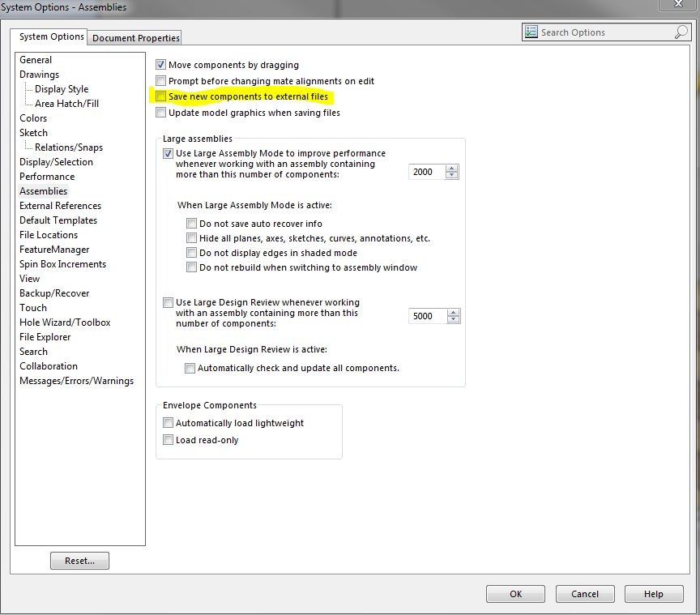Open the Search category in list

33,352
